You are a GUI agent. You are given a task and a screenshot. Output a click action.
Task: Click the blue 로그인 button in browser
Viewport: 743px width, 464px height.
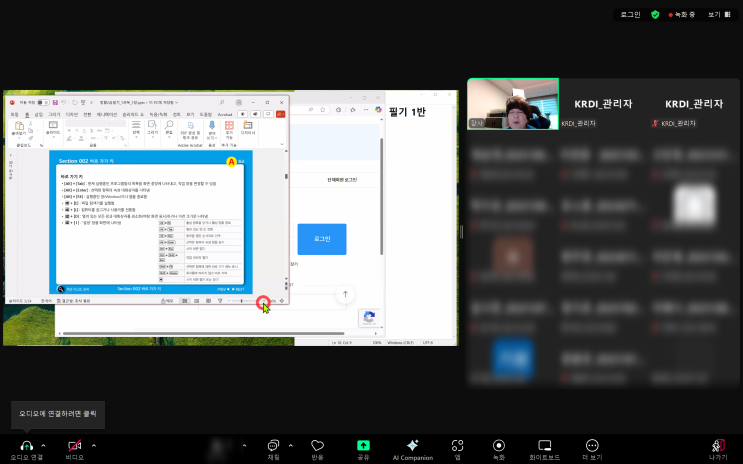click(x=322, y=239)
